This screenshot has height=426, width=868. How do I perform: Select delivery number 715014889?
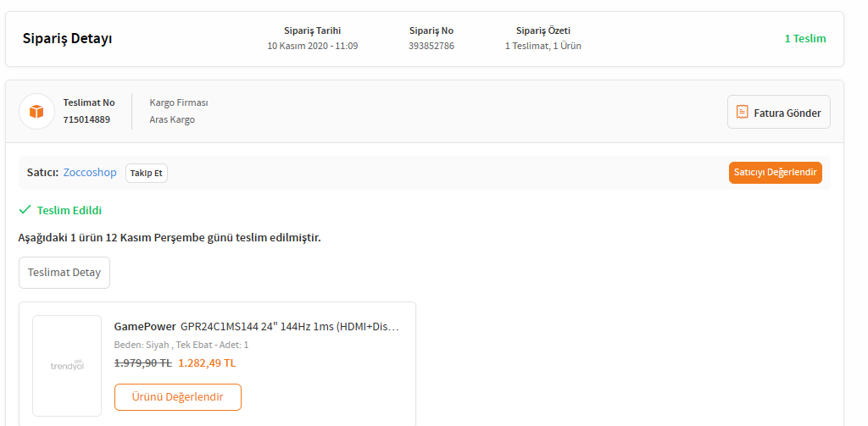coord(86,119)
